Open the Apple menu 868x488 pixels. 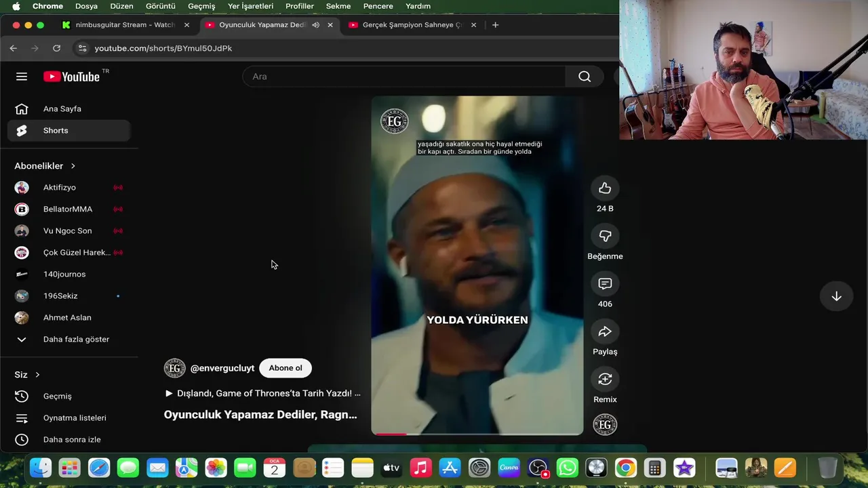(x=16, y=6)
